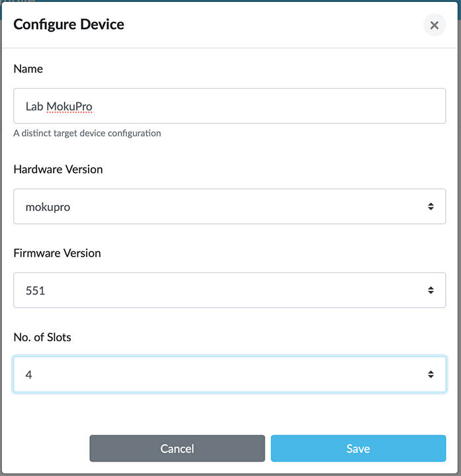This screenshot has height=476, width=461.
Task: Click the No. of Slots arrow icon
Action: (431, 374)
